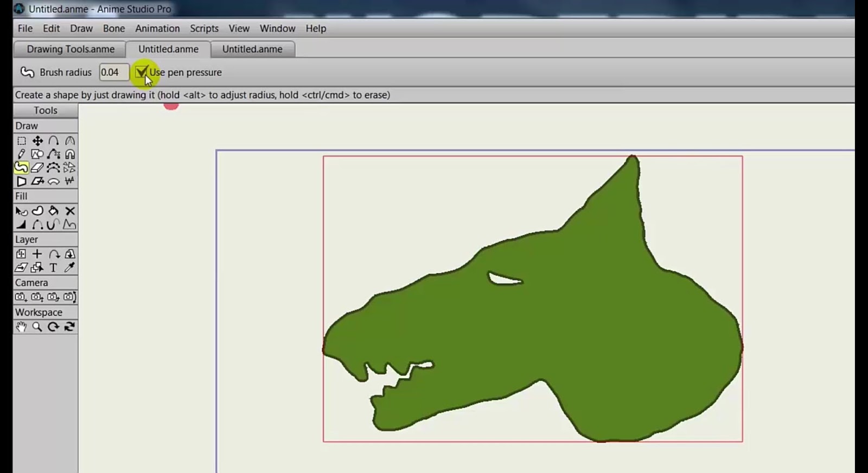
Task: Choose the Draw Shape tool with square and circle
Action: pos(37,155)
